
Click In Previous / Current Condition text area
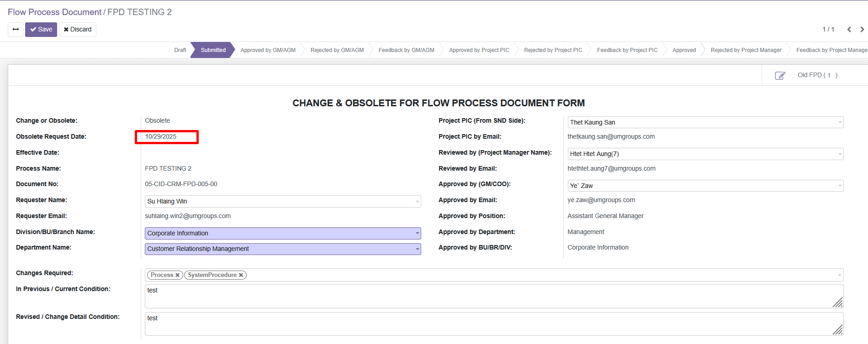tap(494, 296)
